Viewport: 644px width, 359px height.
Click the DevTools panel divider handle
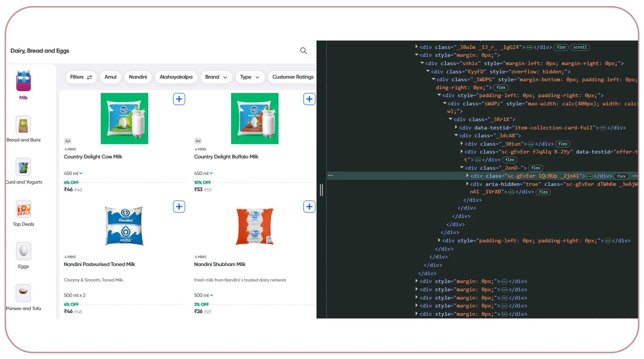pos(321,190)
